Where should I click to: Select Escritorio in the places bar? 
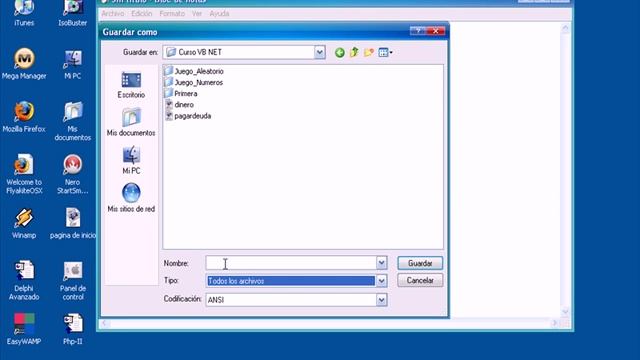tap(131, 85)
